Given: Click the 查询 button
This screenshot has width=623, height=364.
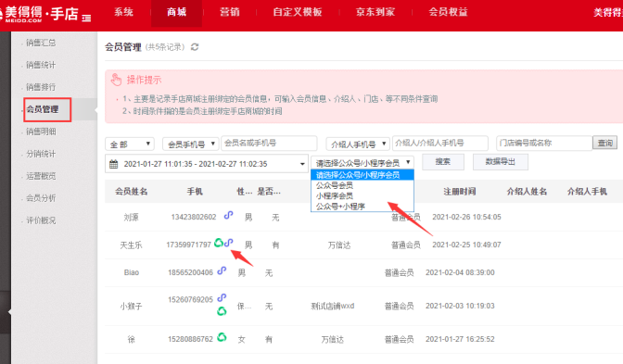Looking at the screenshot, I should point(604,143).
